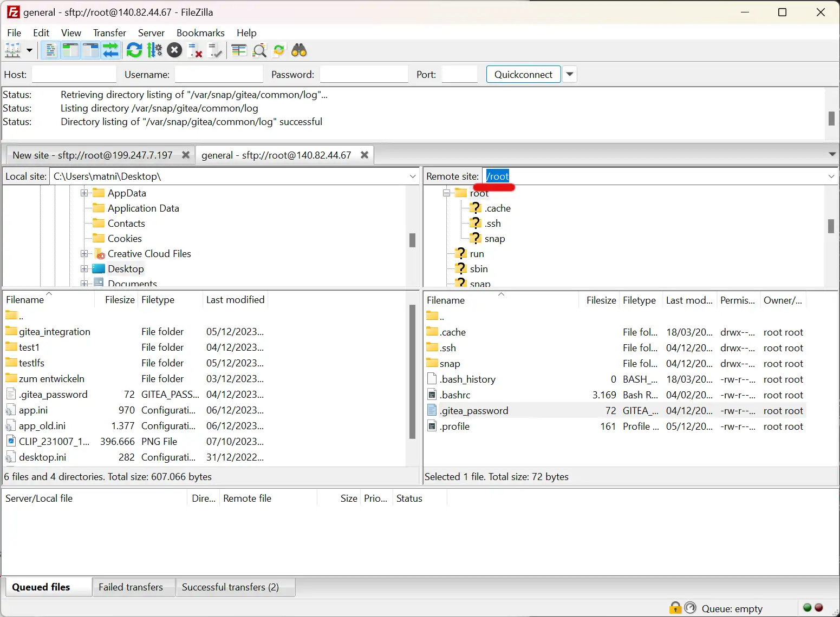The image size is (840, 617).
Task: Open the Quickconnect dropdown arrow
Action: click(569, 74)
